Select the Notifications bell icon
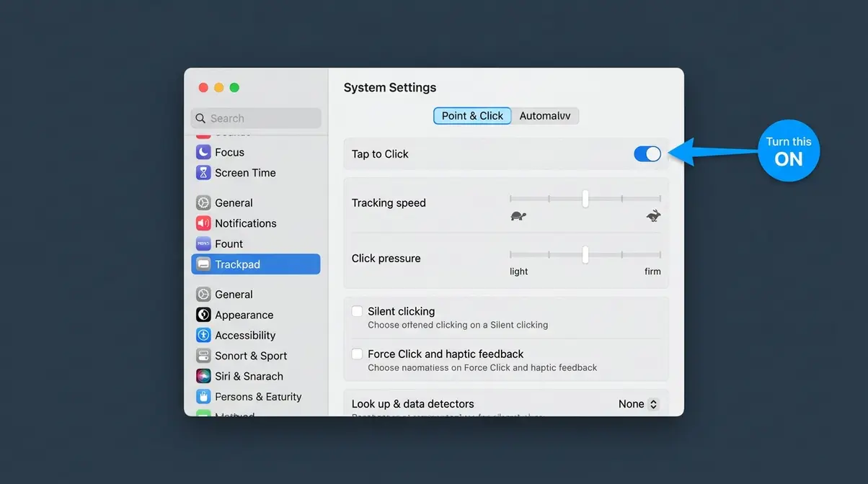The image size is (868, 484). click(203, 223)
